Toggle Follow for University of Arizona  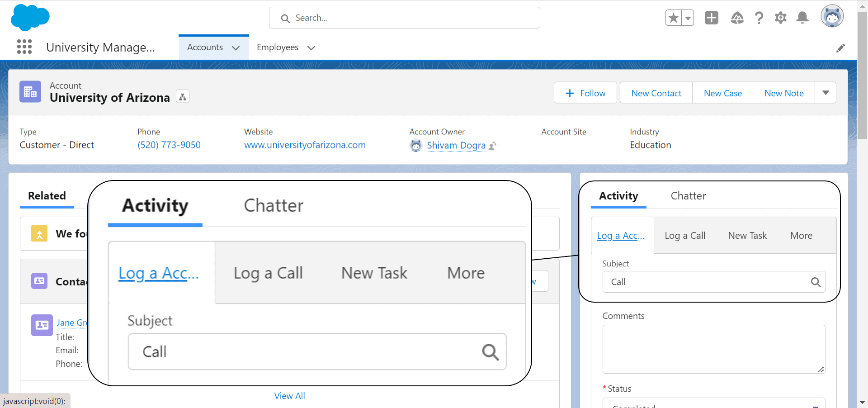[585, 93]
